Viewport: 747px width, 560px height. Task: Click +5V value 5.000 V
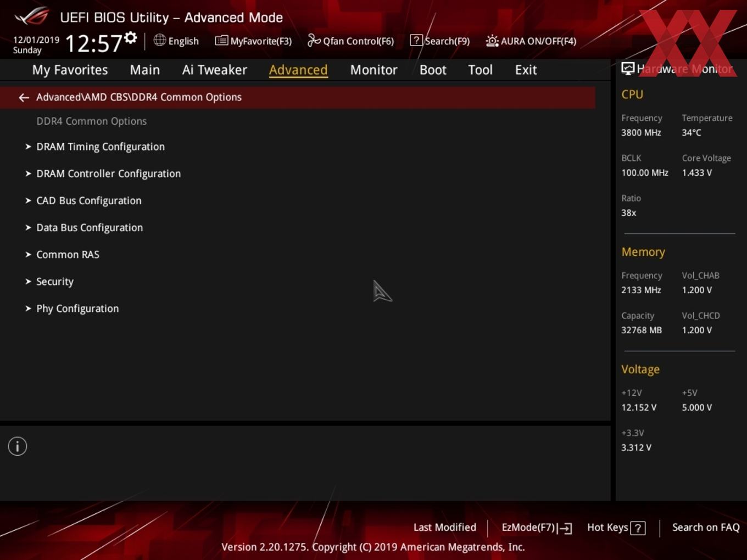coord(697,407)
